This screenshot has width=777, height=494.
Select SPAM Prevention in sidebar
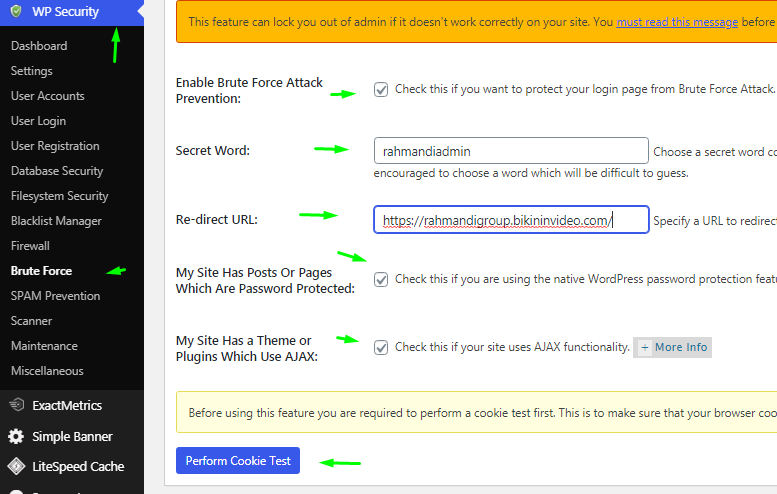55,296
